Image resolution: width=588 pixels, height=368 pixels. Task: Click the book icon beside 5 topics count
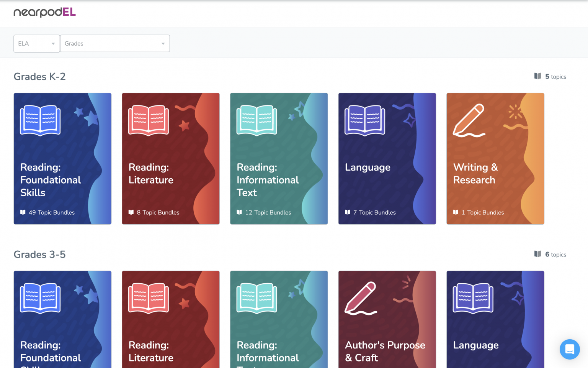click(537, 76)
